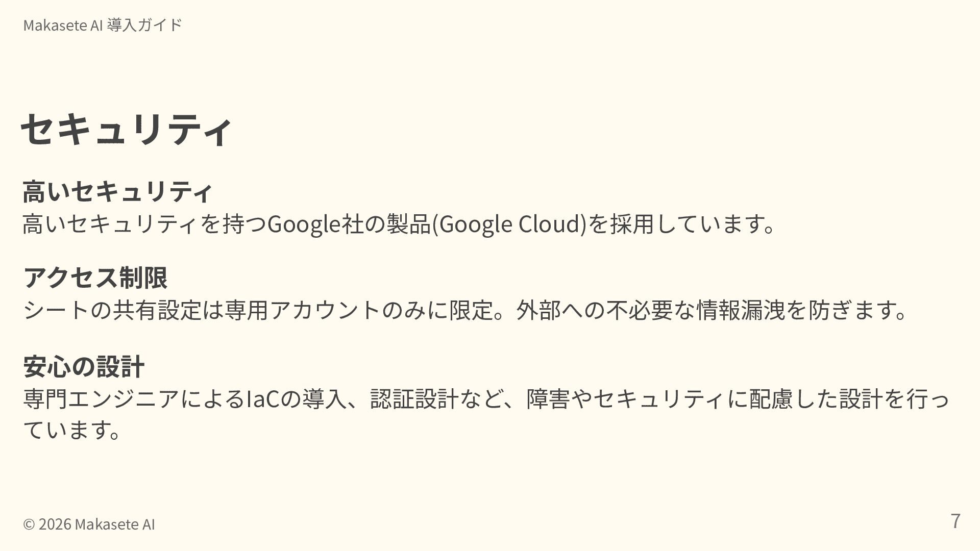
Task: Click the slide title セキュリティ
Action: tap(126, 129)
